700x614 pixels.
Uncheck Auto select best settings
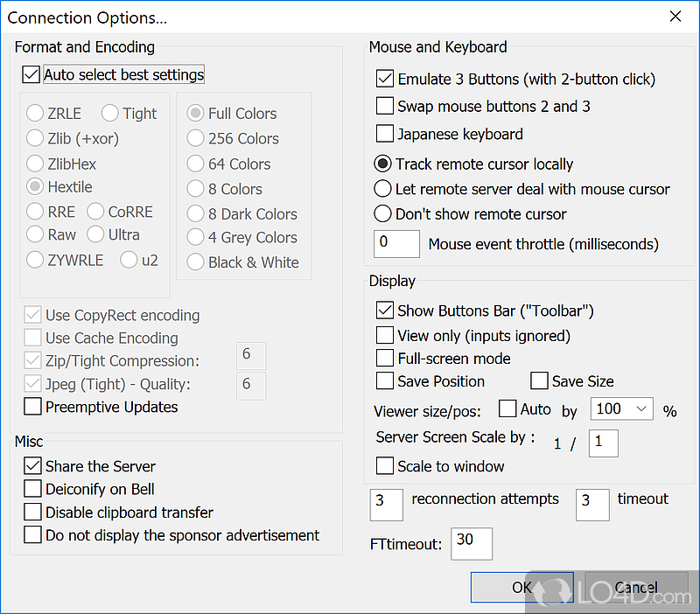(x=32, y=75)
